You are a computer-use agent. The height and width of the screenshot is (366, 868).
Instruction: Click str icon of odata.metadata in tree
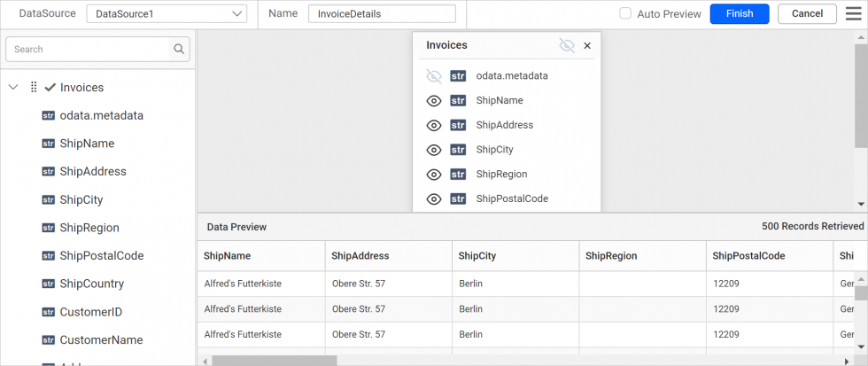(x=49, y=116)
